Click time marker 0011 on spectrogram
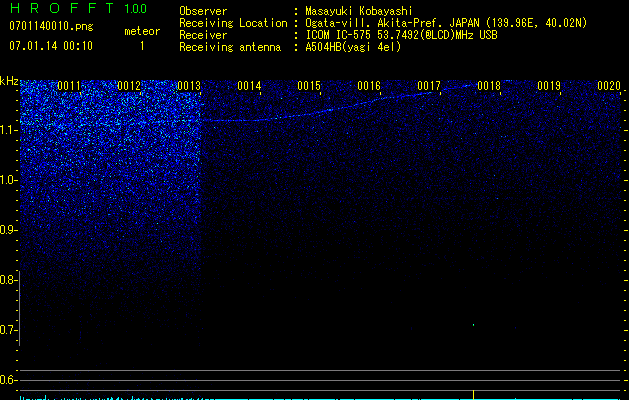 coord(69,86)
